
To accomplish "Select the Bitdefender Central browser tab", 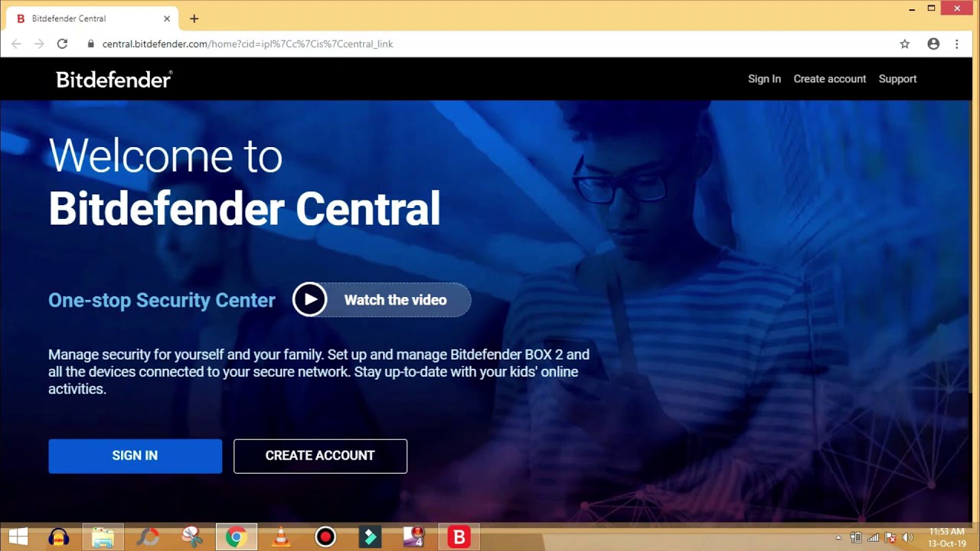I will (93, 18).
